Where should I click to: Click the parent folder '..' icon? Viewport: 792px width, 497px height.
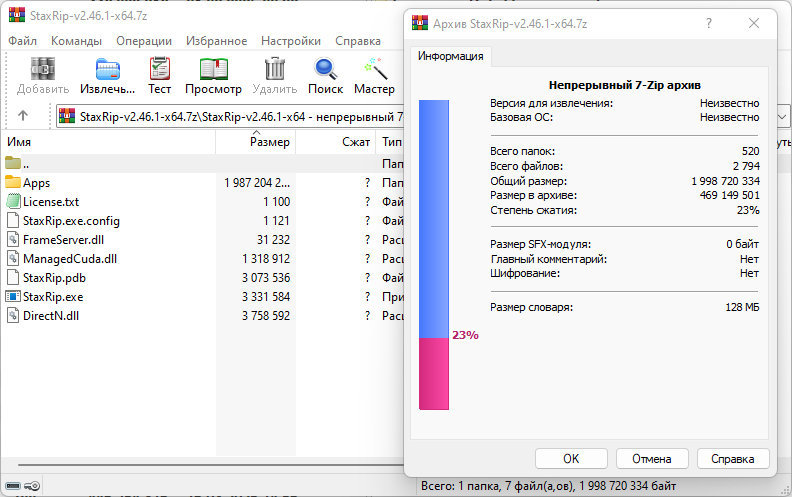click(x=13, y=163)
